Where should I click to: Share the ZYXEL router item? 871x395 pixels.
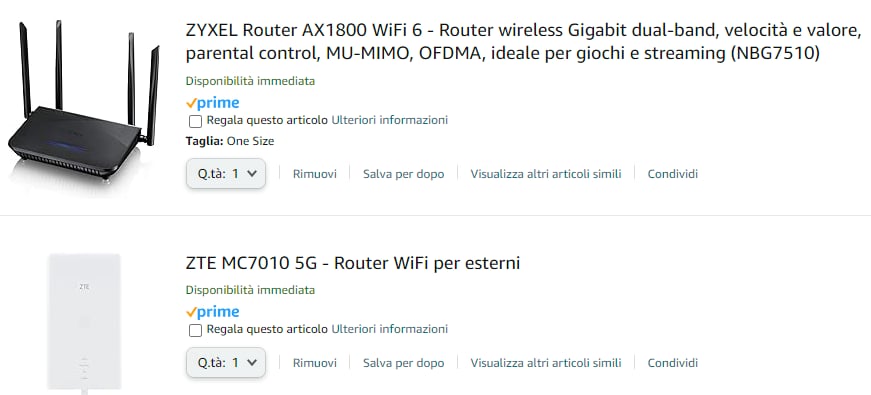tap(673, 174)
